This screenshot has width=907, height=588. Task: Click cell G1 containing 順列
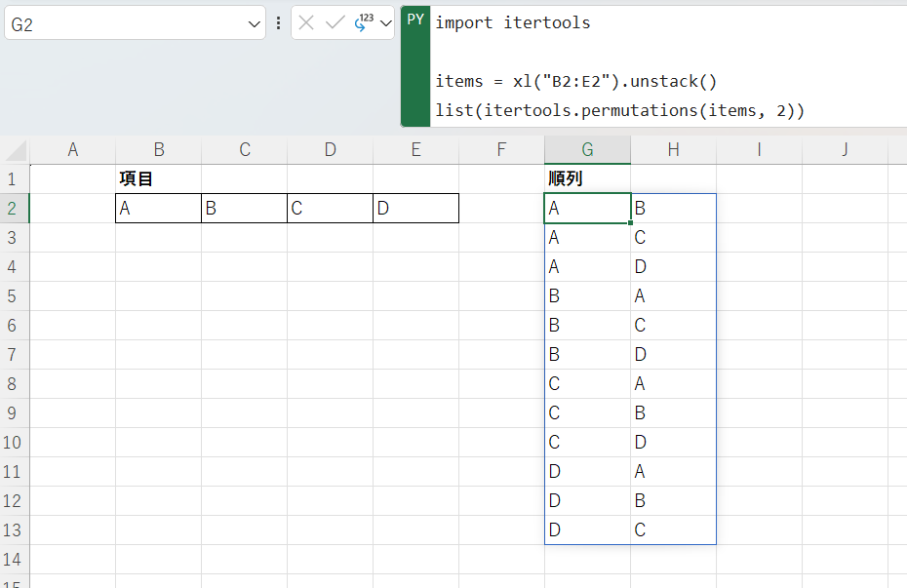587,179
